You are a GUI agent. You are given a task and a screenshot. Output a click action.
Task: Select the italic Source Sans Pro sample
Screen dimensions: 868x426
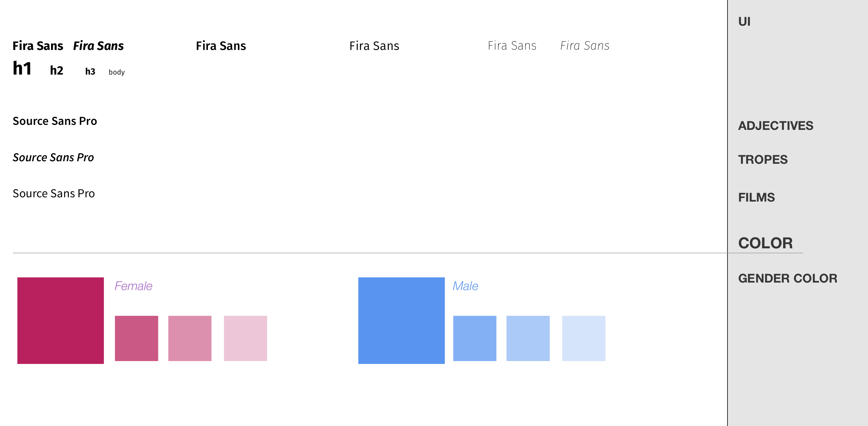pyautogui.click(x=53, y=157)
